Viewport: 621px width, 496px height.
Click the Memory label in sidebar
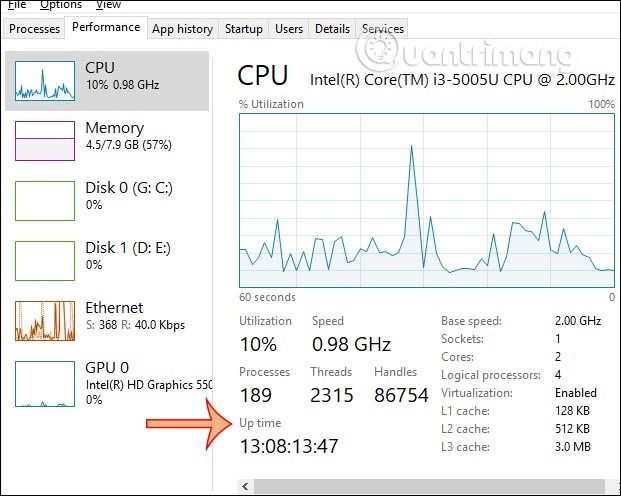(x=114, y=128)
